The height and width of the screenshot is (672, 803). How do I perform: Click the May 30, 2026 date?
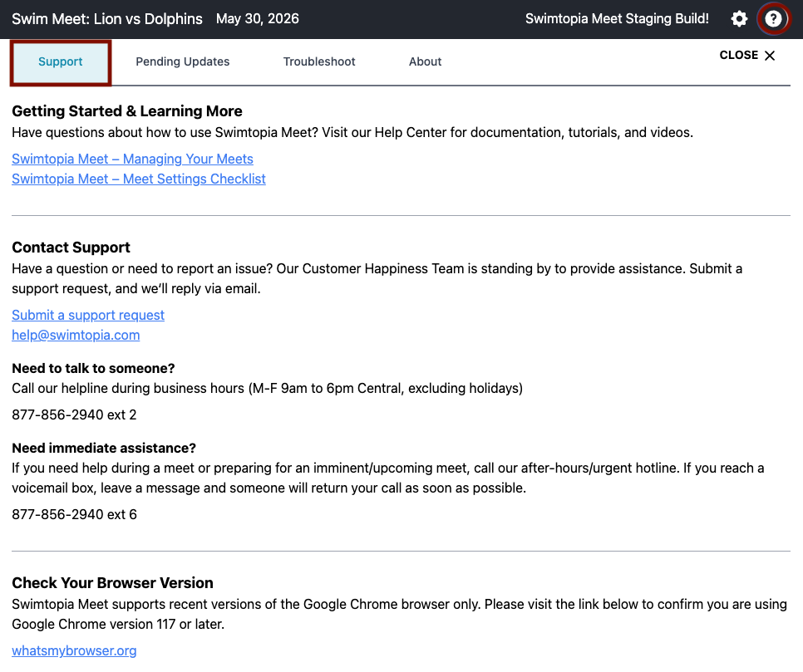tap(258, 19)
